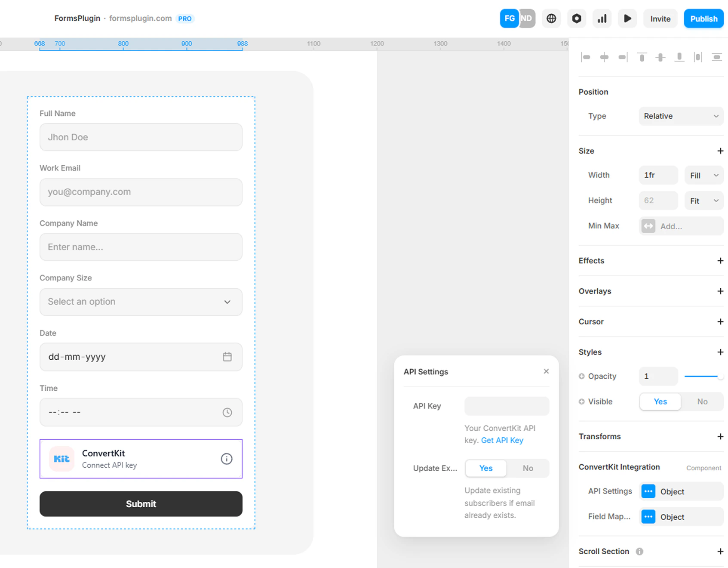This screenshot has width=728, height=568.
Task: Add a Size property with plus
Action: 720,151
